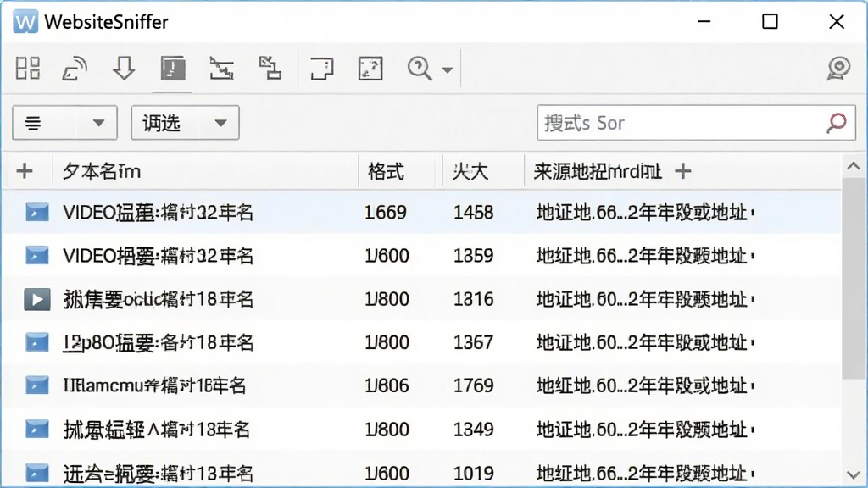Click source address in the 1769 row
The height and width of the screenshot is (488, 868).
(x=645, y=385)
